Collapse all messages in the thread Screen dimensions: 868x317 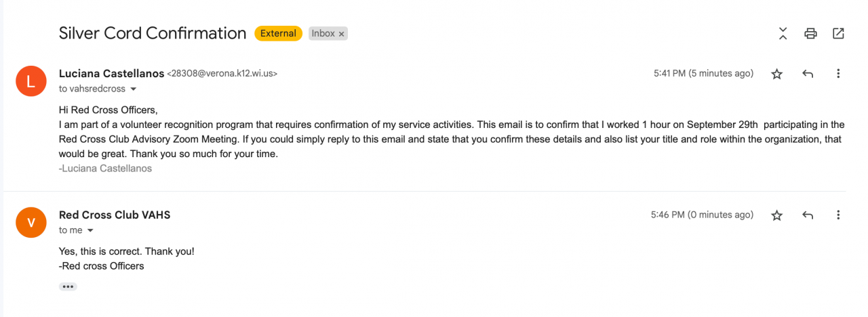tap(783, 33)
